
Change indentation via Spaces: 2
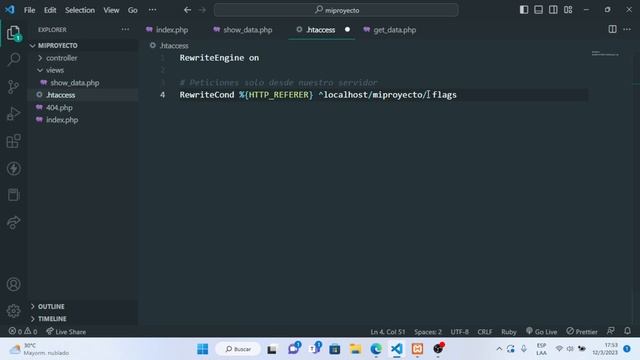click(x=428, y=332)
